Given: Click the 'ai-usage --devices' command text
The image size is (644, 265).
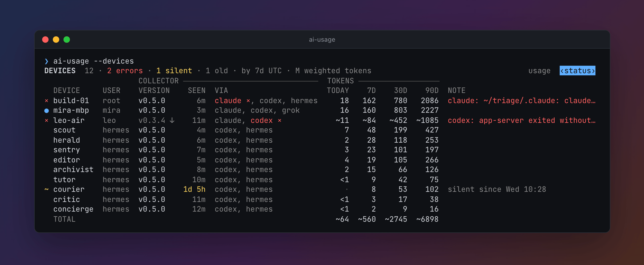Looking at the screenshot, I should click(x=94, y=61).
